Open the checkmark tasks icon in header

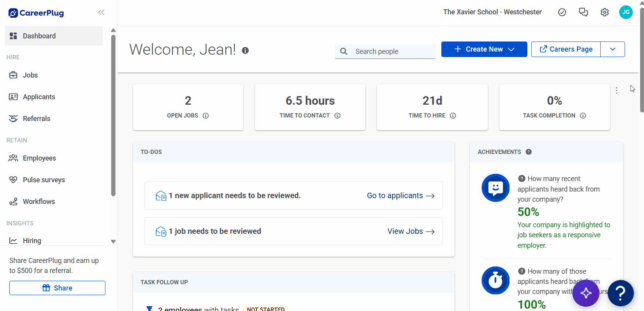tap(562, 12)
